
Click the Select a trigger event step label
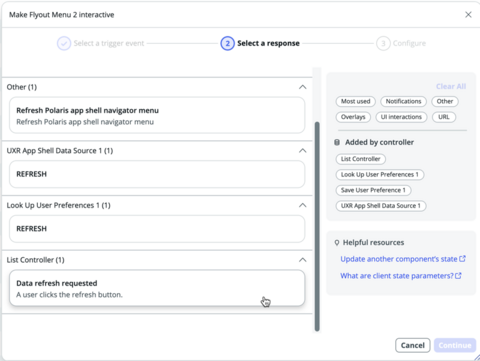click(x=109, y=43)
